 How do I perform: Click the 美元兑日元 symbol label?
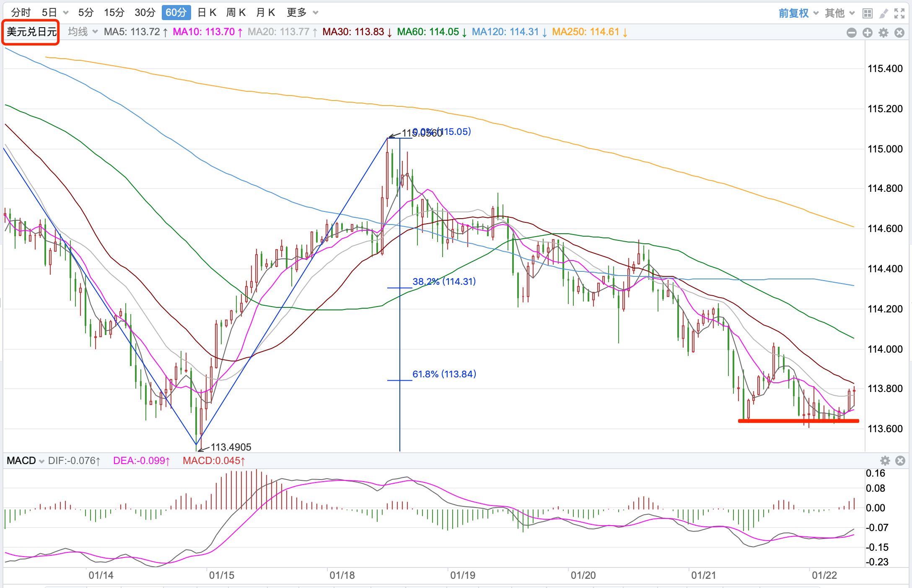(31, 32)
